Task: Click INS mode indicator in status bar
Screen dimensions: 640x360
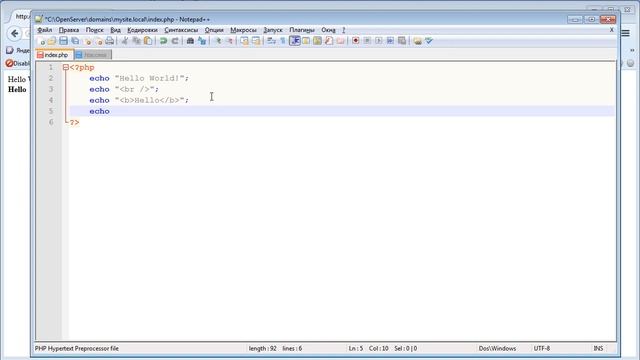Action: point(598,349)
